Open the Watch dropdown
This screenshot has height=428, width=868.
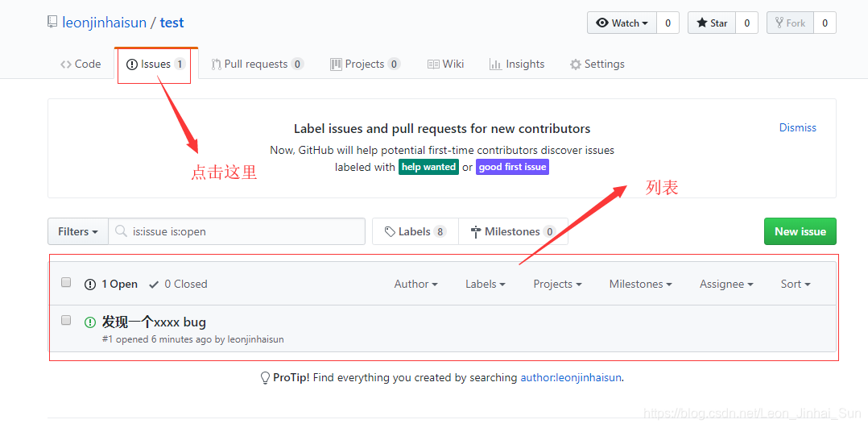[x=622, y=23]
